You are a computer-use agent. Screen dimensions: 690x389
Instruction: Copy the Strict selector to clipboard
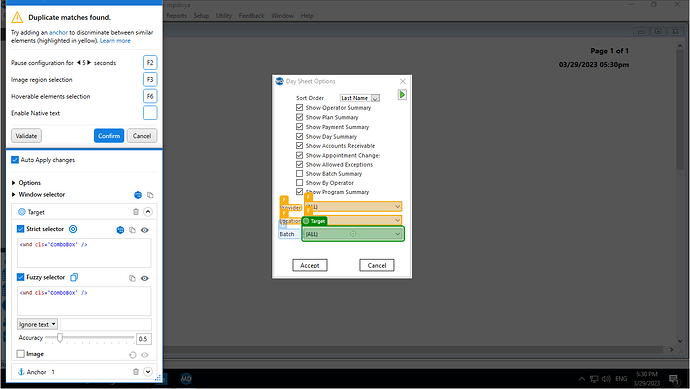(x=132, y=230)
